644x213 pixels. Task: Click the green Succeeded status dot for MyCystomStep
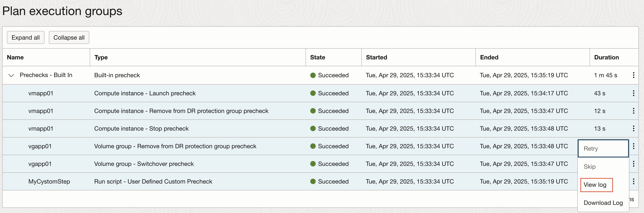[x=313, y=182]
